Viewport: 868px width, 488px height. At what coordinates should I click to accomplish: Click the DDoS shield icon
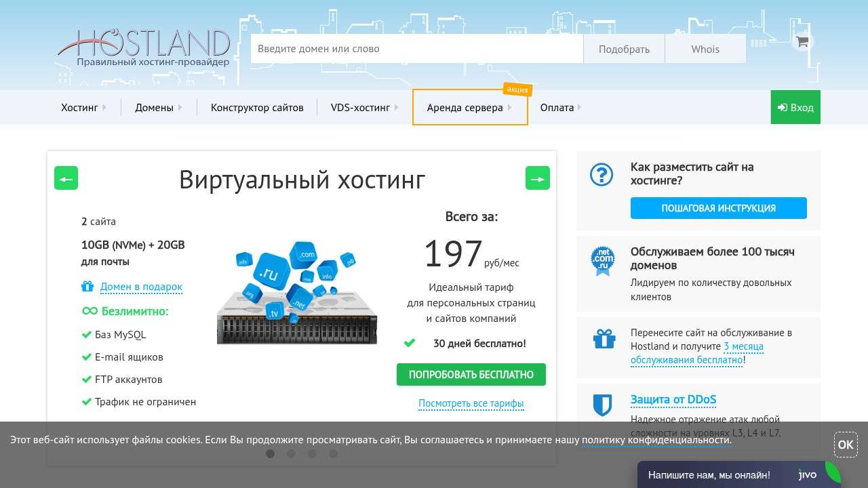click(x=602, y=405)
